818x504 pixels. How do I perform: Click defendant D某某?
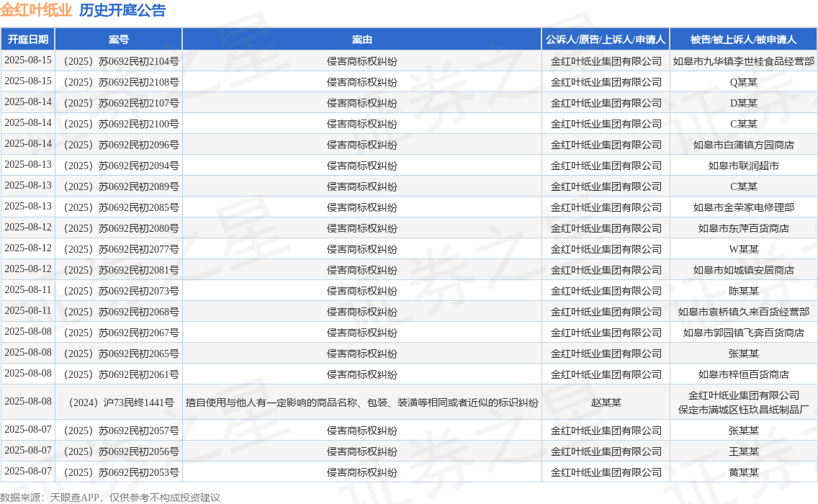(743, 103)
